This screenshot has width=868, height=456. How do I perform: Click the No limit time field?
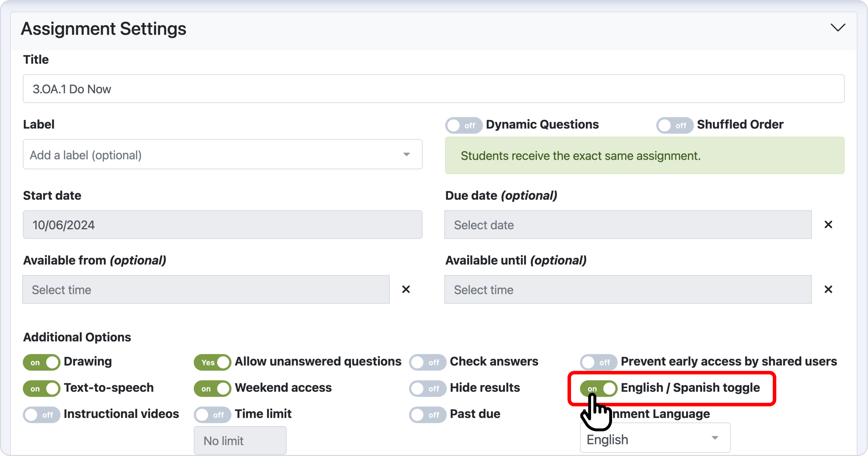click(240, 441)
